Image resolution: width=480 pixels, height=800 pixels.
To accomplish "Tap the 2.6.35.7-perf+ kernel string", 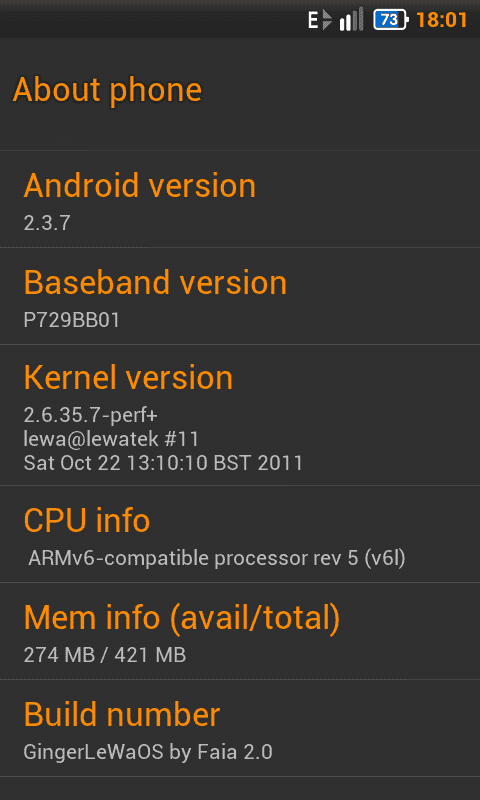I will [x=91, y=415].
